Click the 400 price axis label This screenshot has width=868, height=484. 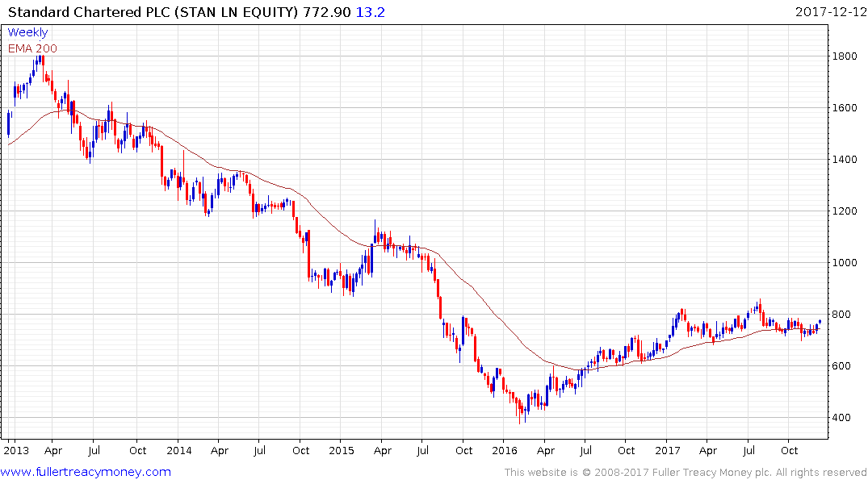(841, 418)
